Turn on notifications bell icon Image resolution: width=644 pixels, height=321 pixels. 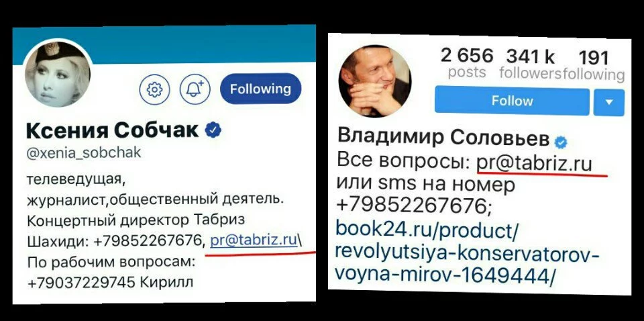(195, 89)
